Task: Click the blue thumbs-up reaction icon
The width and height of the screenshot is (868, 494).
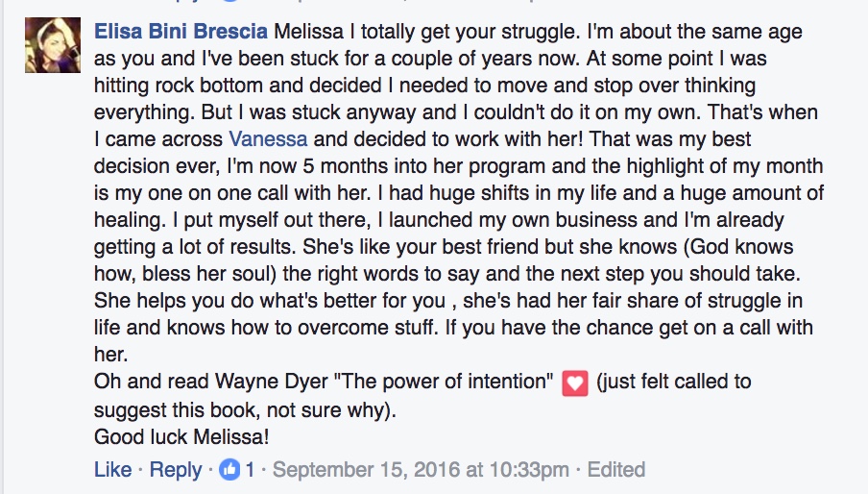Action: [x=229, y=470]
